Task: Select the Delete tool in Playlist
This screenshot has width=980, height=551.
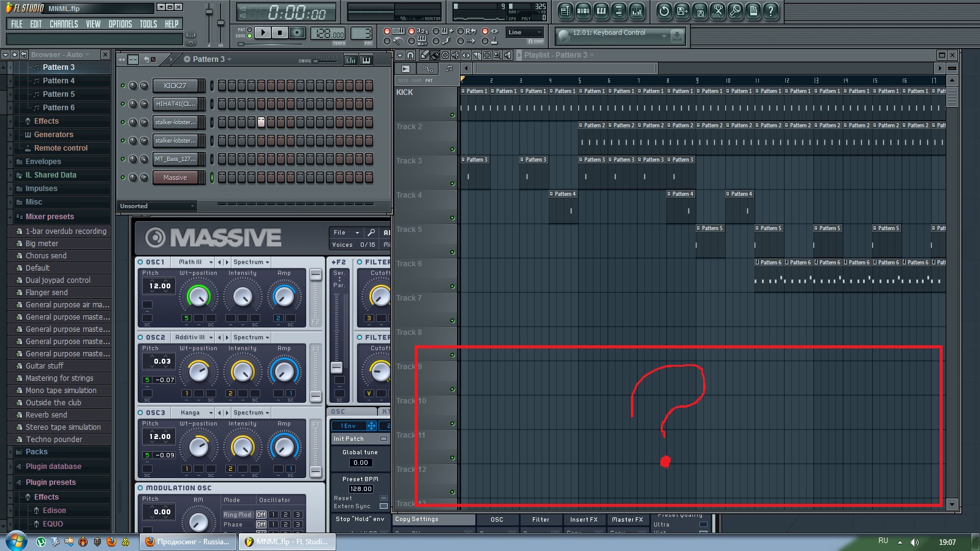Action: [445, 55]
